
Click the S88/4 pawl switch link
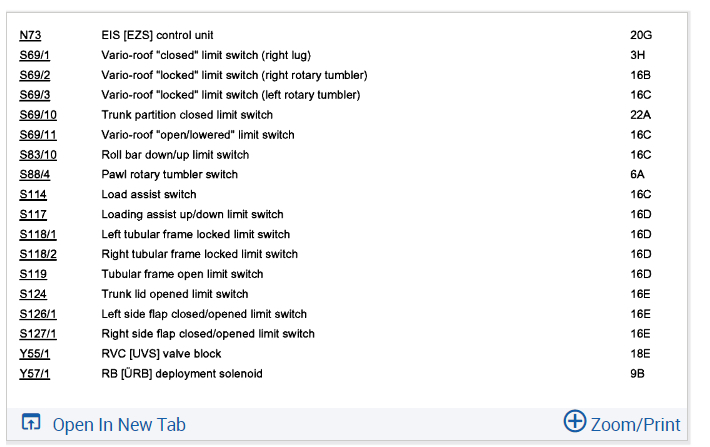pos(34,175)
